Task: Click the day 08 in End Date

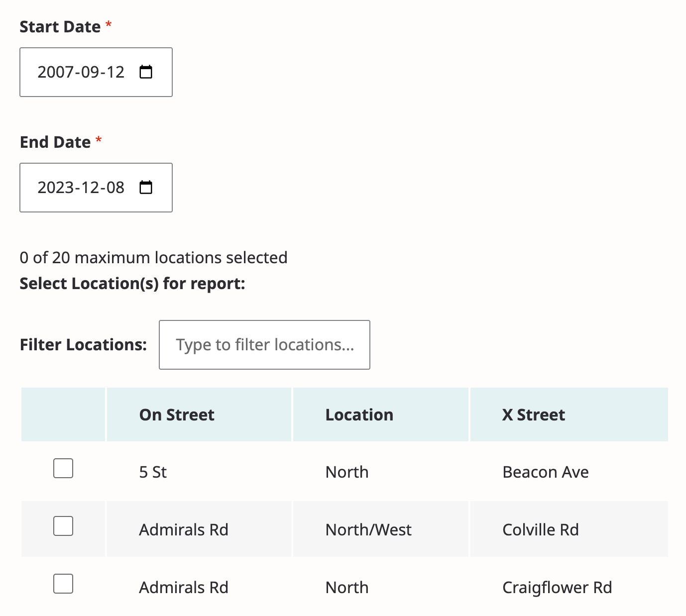Action: (115, 188)
